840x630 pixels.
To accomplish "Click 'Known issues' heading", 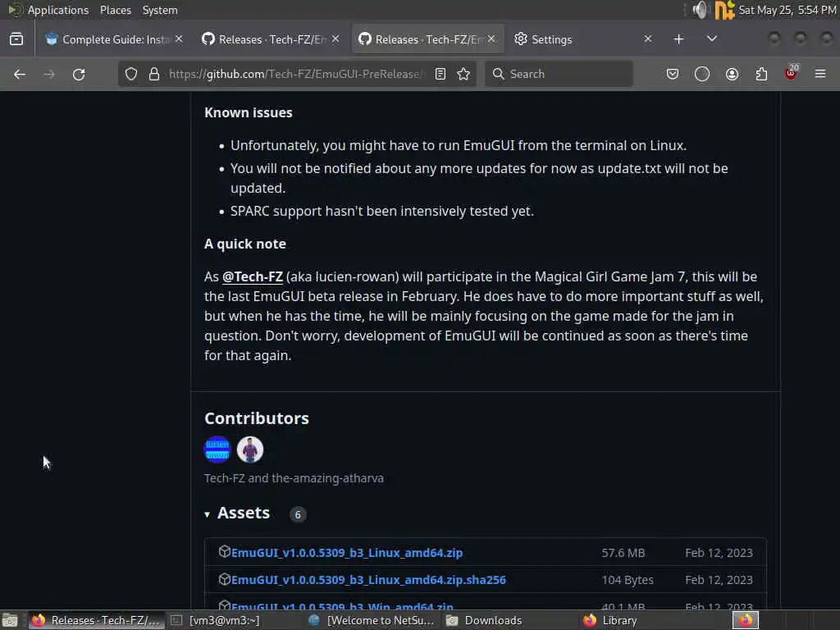I will [248, 112].
